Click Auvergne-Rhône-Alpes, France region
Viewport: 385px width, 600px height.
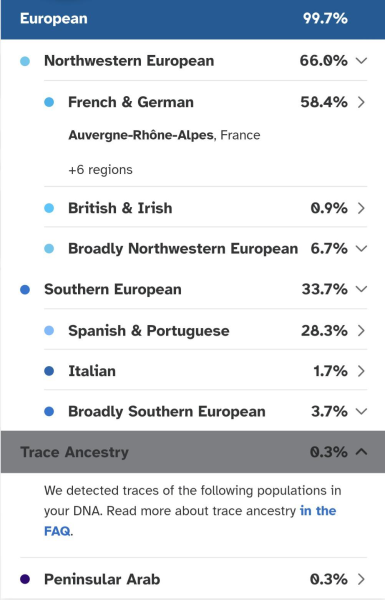tap(164, 135)
